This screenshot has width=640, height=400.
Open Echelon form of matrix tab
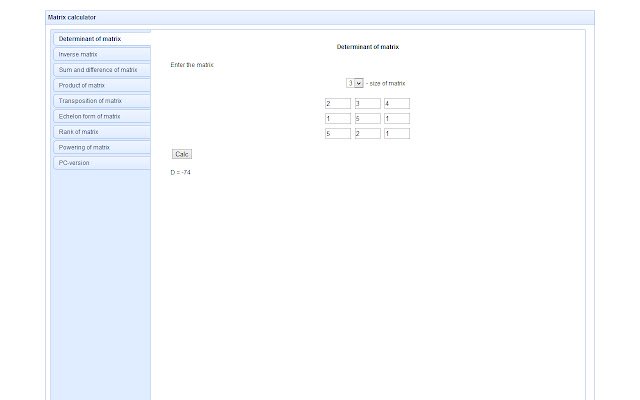(x=102, y=116)
